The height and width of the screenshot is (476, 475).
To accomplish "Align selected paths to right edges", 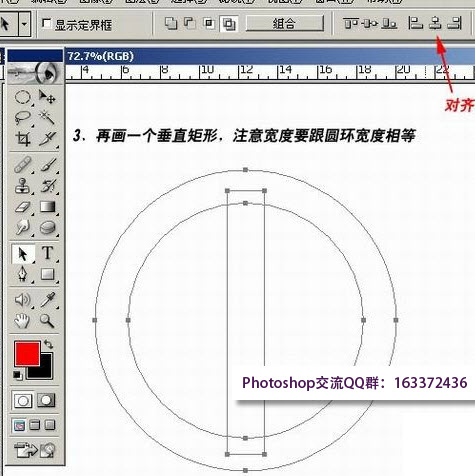I will click(x=454, y=24).
